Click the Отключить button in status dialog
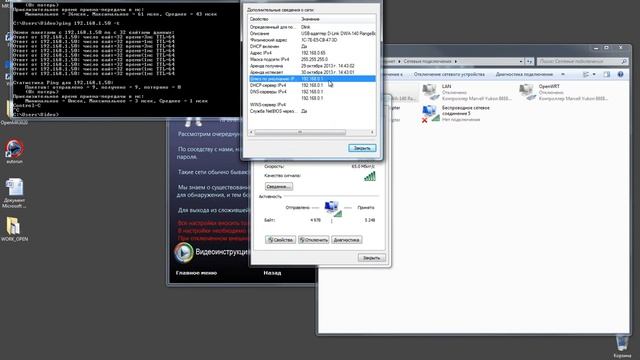Viewport: 640px width, 360px height. tap(313, 240)
